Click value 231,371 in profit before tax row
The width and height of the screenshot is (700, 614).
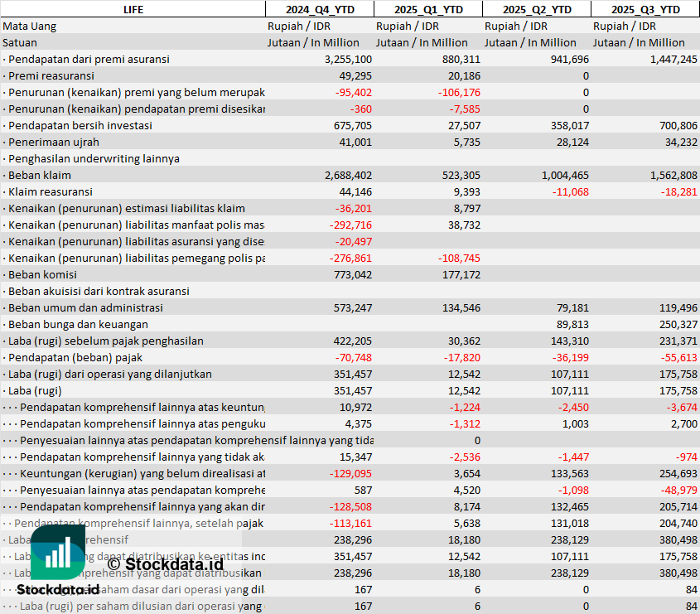(x=678, y=341)
